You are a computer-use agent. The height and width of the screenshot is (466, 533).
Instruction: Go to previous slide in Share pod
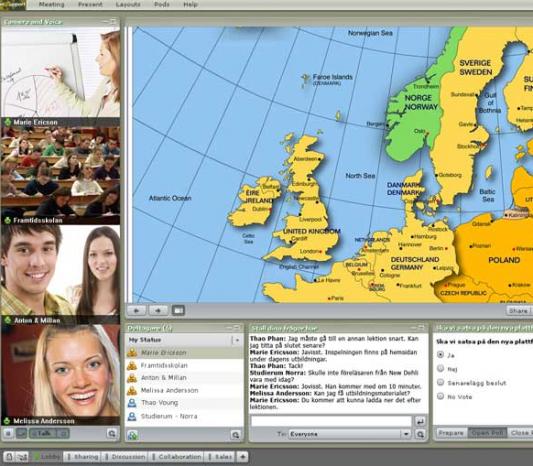[137, 310]
